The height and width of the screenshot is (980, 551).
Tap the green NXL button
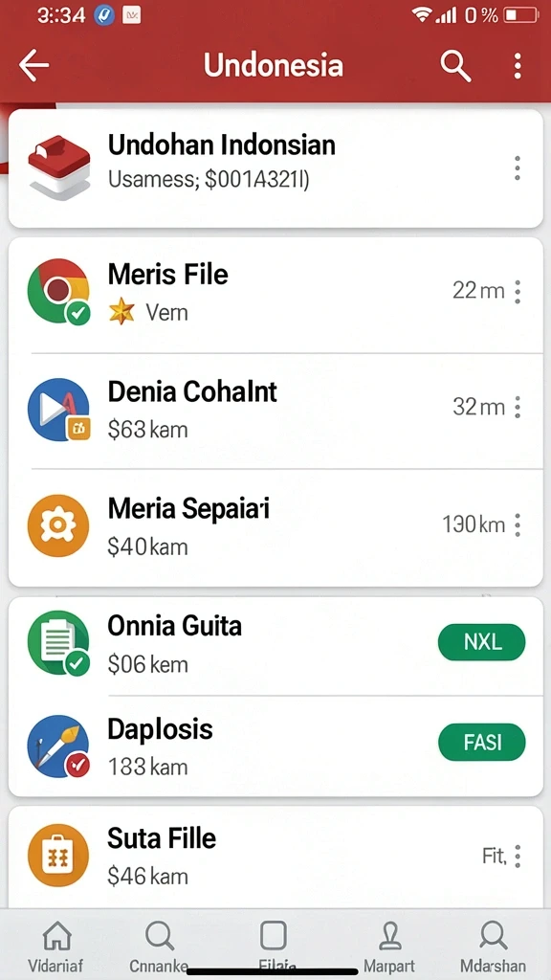click(482, 642)
